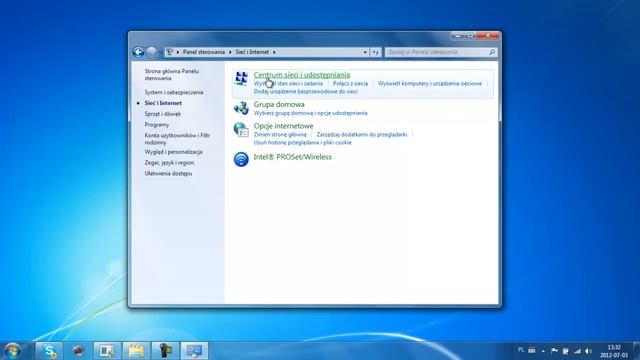Image resolution: width=640 pixels, height=360 pixels.
Task: Click Zmień stronę główną link
Action: coord(280,134)
